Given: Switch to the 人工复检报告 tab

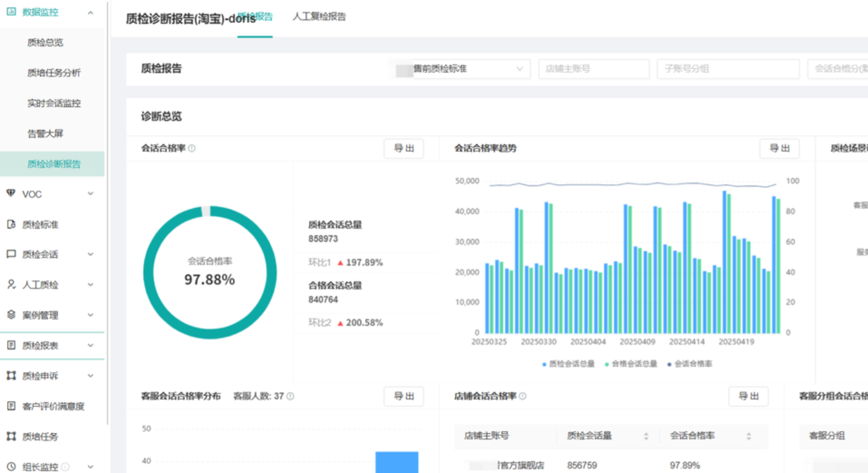Looking at the screenshot, I should click(x=319, y=17).
